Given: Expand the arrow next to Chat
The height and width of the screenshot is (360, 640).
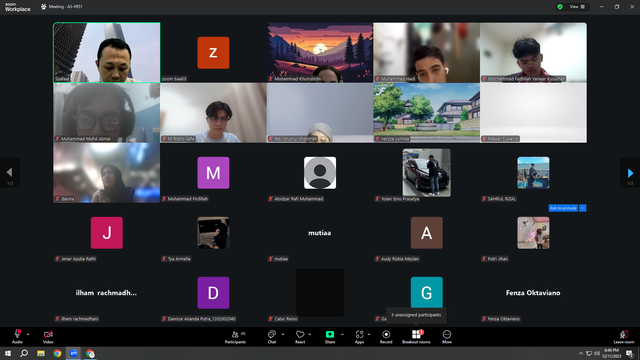Looking at the screenshot, I should [283, 334].
